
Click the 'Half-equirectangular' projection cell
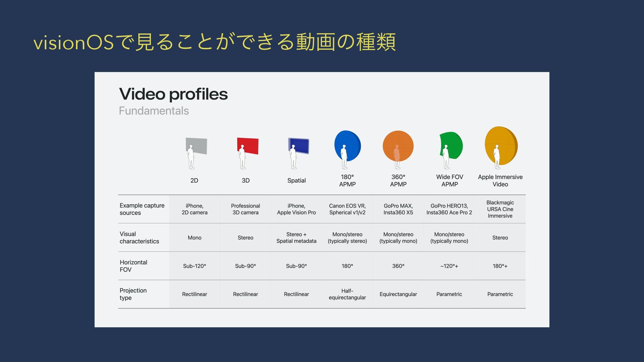[347, 294]
